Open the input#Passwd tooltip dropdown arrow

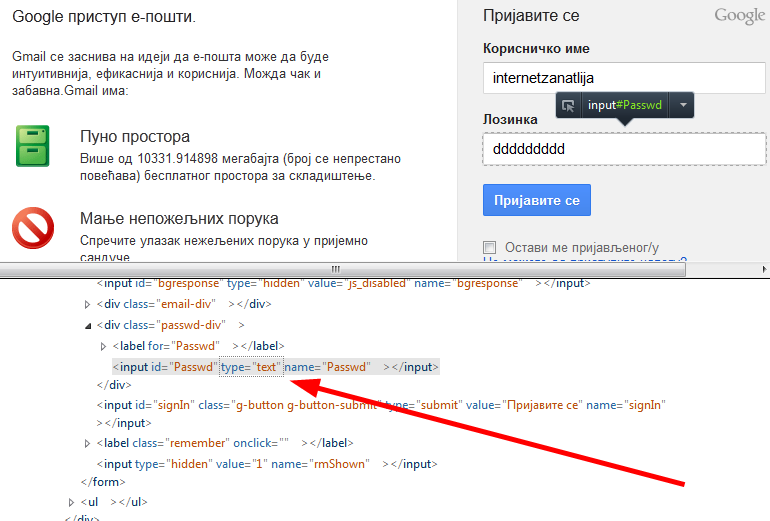click(x=683, y=105)
